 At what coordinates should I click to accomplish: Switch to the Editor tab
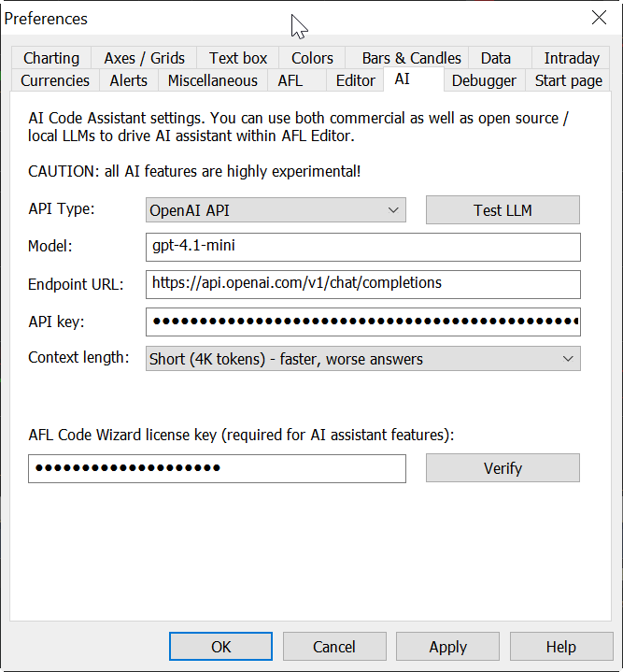(355, 80)
